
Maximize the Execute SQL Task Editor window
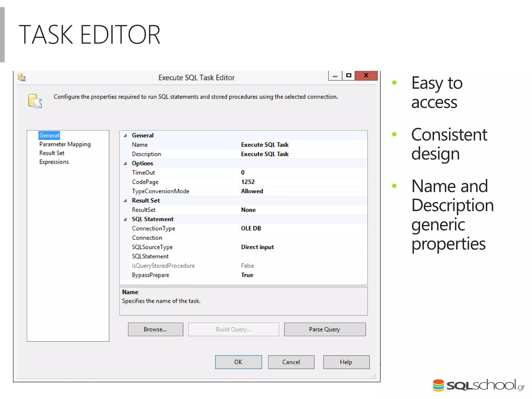pyautogui.click(x=349, y=76)
